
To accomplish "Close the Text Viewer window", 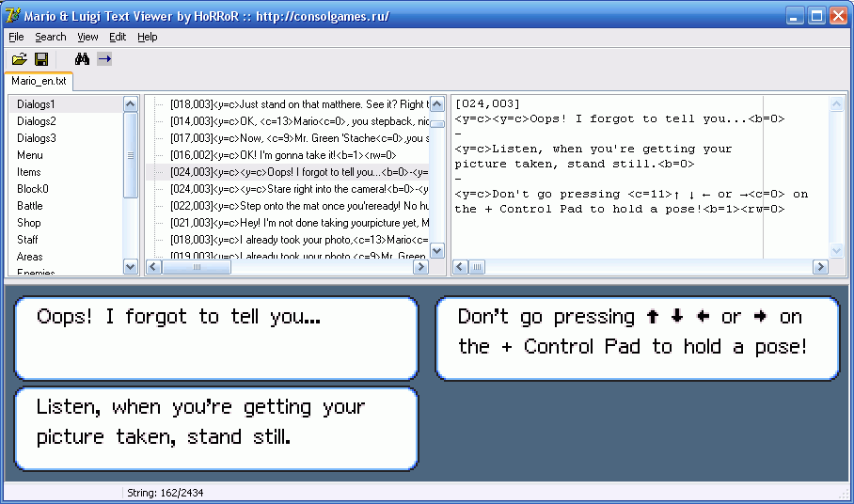I will pos(838,16).
